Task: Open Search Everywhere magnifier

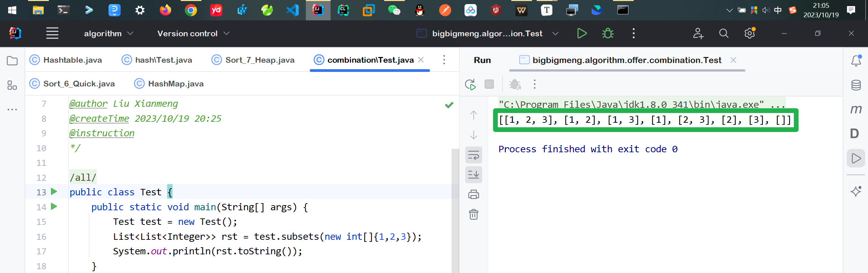Action: coord(724,33)
